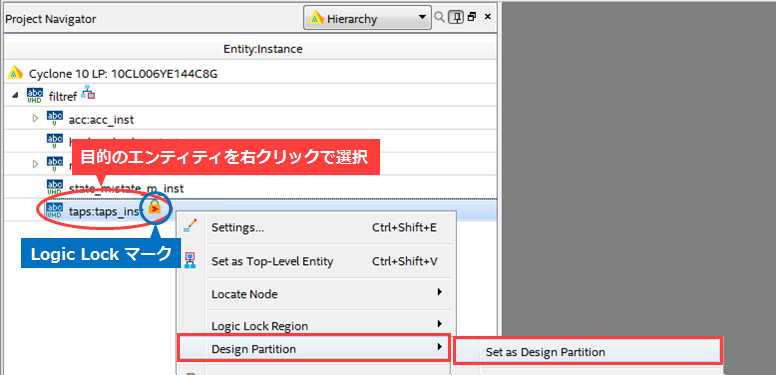Expand the acc:acc_inst tree node
The image size is (776, 375).
[x=35, y=119]
